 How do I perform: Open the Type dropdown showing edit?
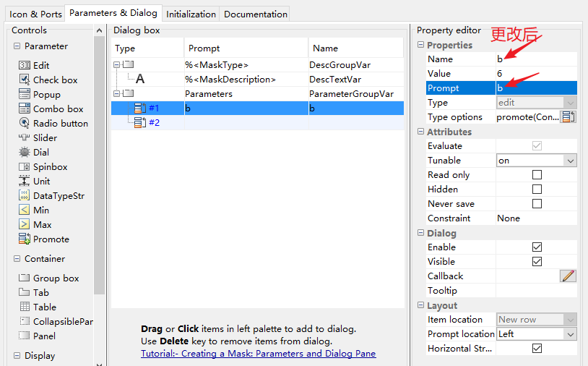coord(536,103)
